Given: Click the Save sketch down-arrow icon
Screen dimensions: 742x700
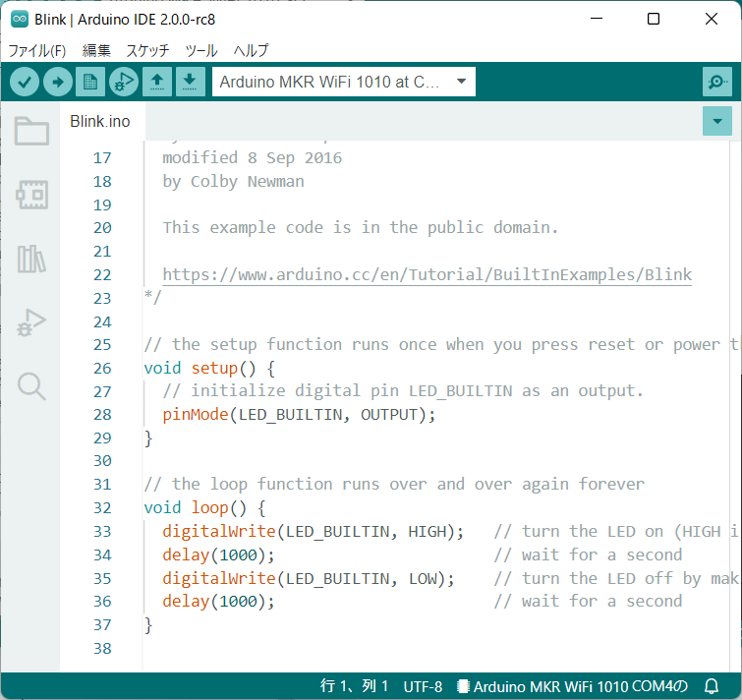Looking at the screenshot, I should coord(190,83).
